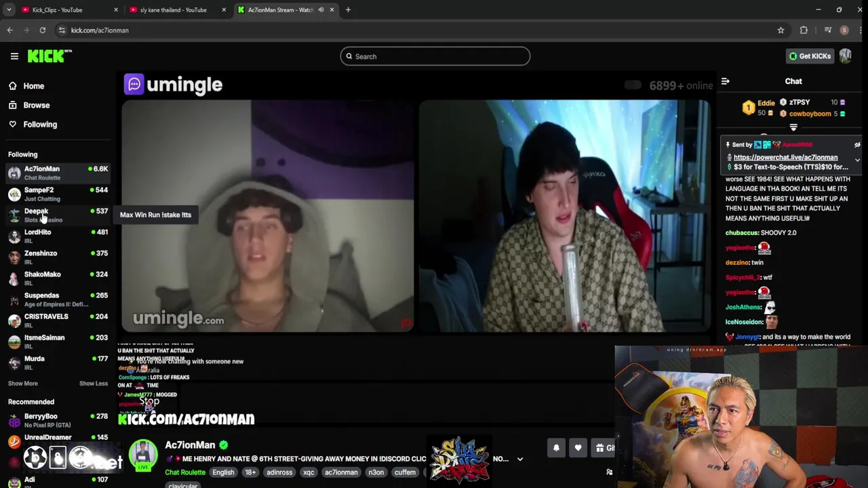
Task: Click the browser back arrow
Action: (9, 30)
